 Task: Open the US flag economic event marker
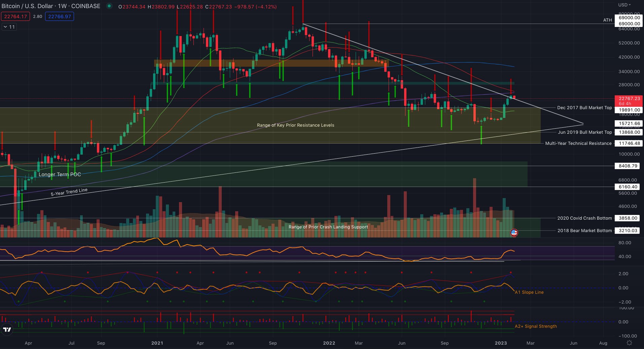[x=514, y=232]
